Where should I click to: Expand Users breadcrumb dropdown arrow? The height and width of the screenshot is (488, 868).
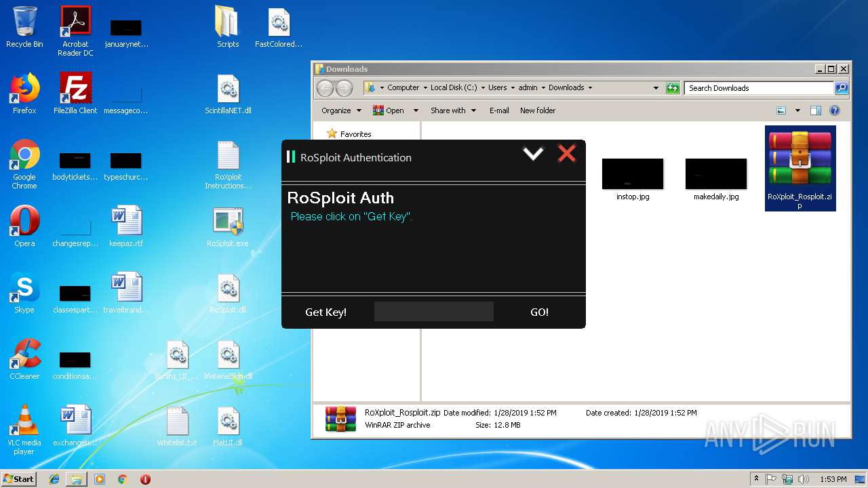[x=513, y=87]
